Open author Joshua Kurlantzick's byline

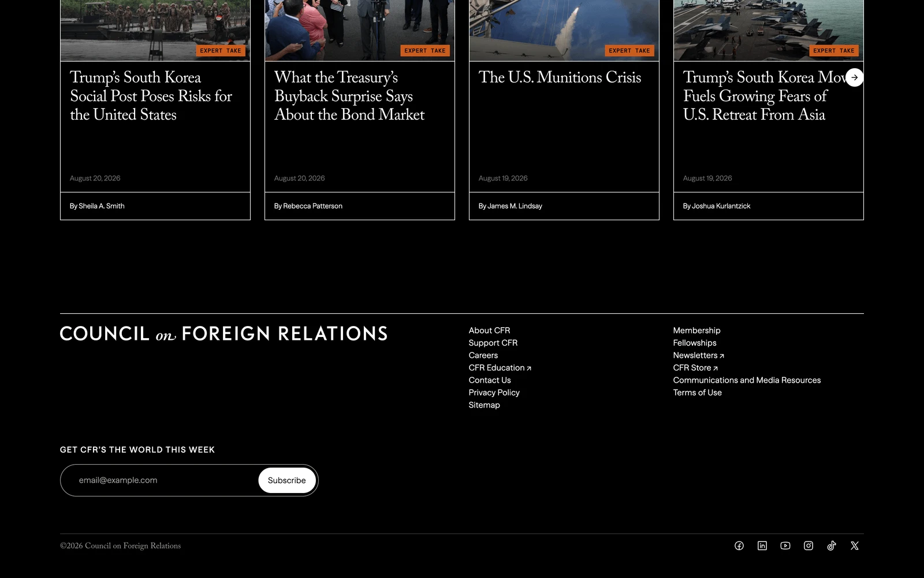point(717,206)
